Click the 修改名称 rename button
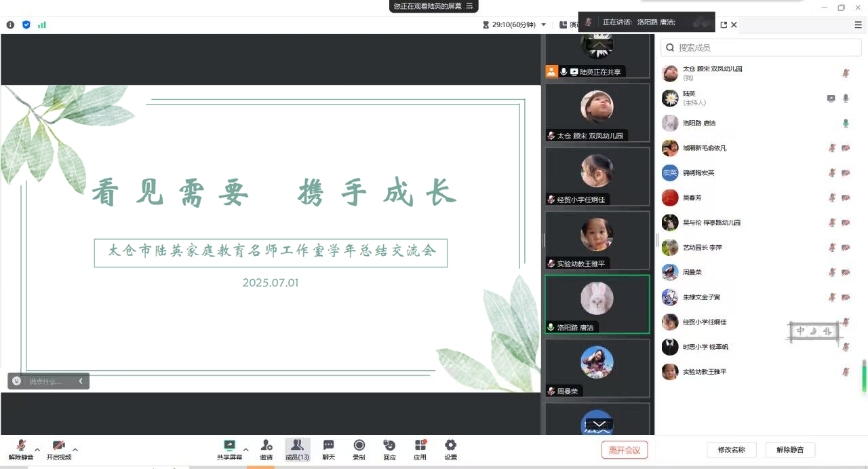 (731, 449)
